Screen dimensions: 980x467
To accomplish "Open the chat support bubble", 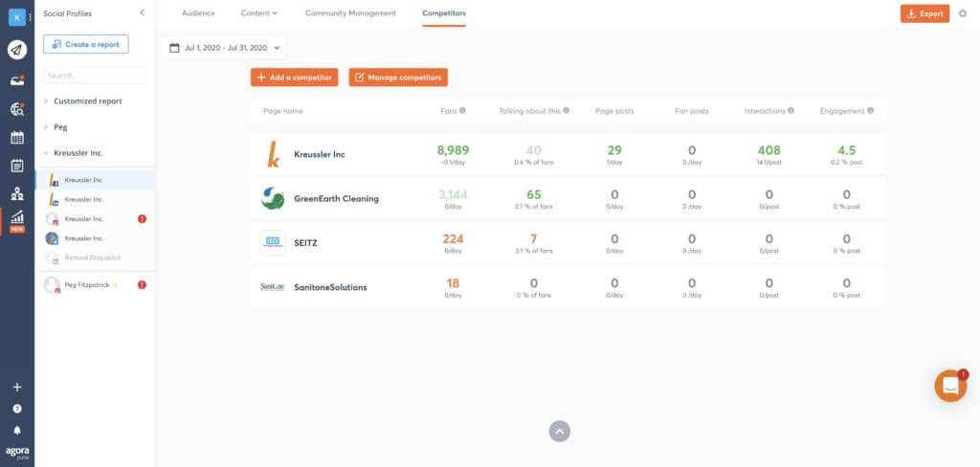I will point(950,386).
